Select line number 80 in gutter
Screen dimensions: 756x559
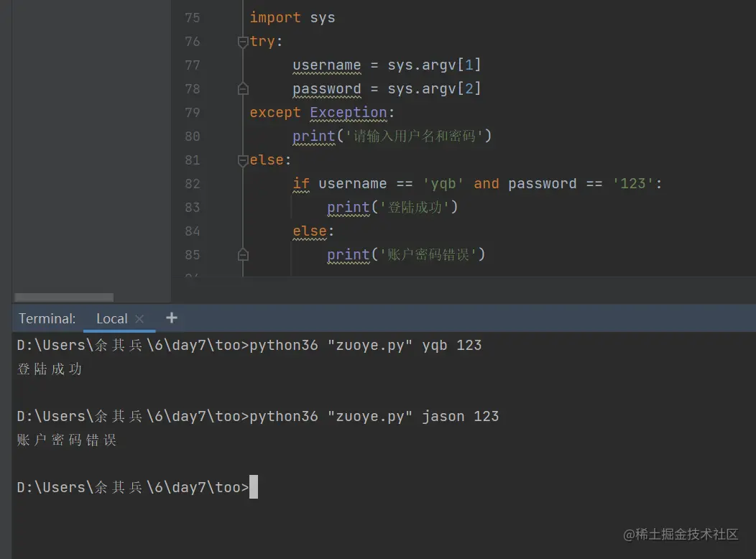192,137
